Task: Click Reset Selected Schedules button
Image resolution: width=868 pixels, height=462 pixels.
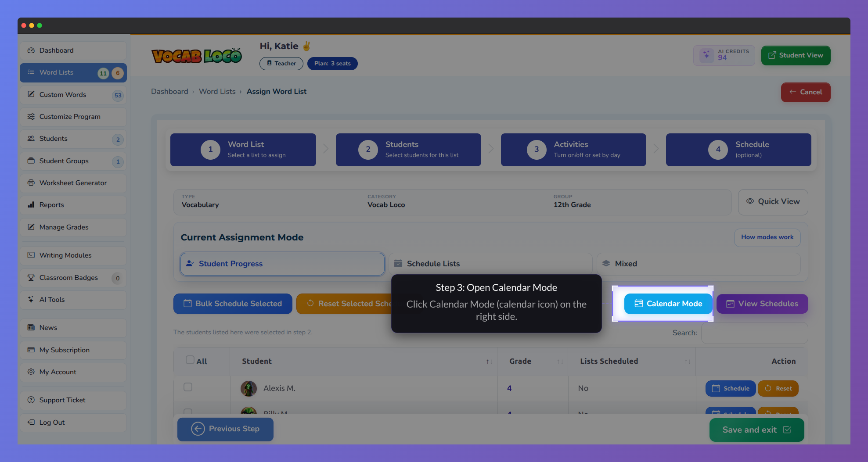Action: [344, 304]
